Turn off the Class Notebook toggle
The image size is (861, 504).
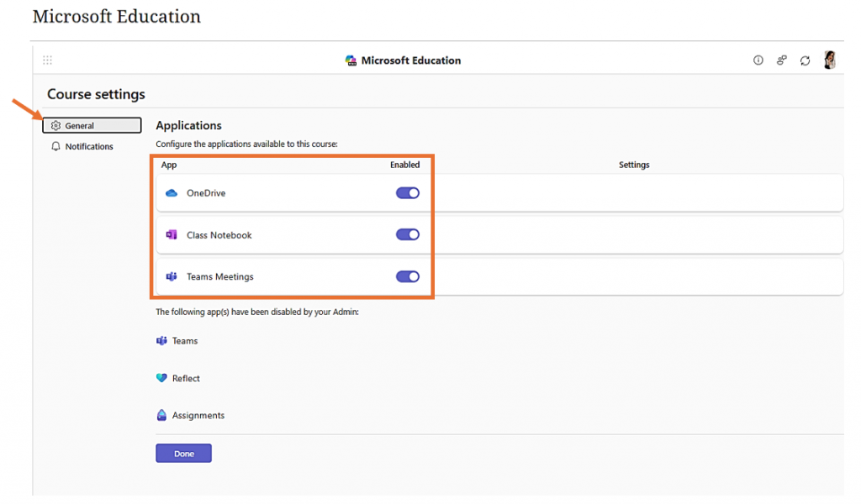point(408,234)
